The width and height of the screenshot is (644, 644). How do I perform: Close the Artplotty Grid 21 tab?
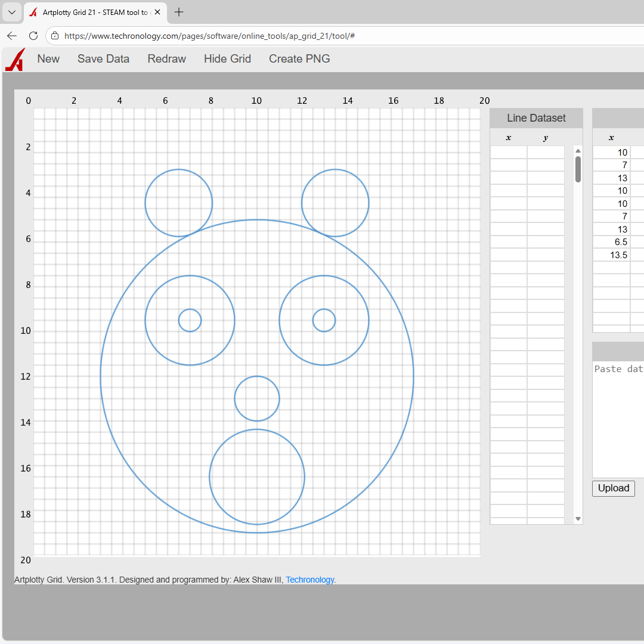[157, 11]
